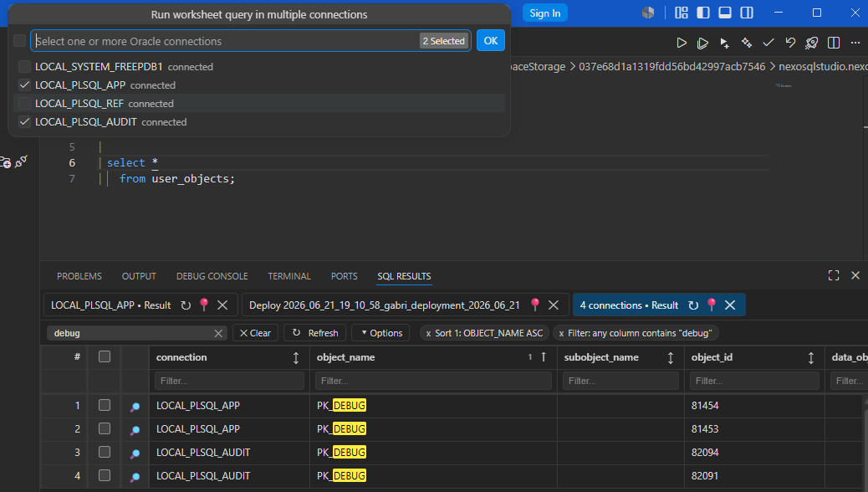Switch to the PORTS tab

pyautogui.click(x=345, y=276)
